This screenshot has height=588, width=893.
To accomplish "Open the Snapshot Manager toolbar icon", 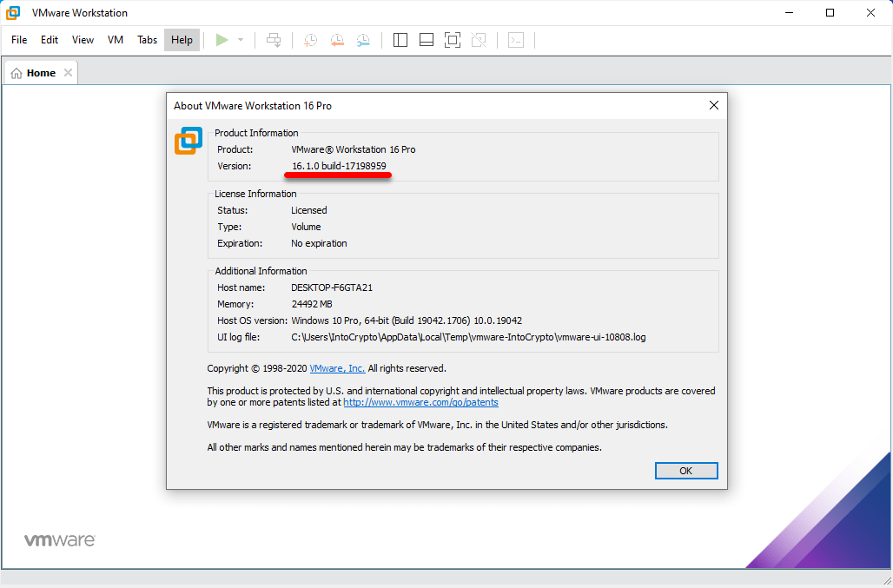I will click(363, 40).
